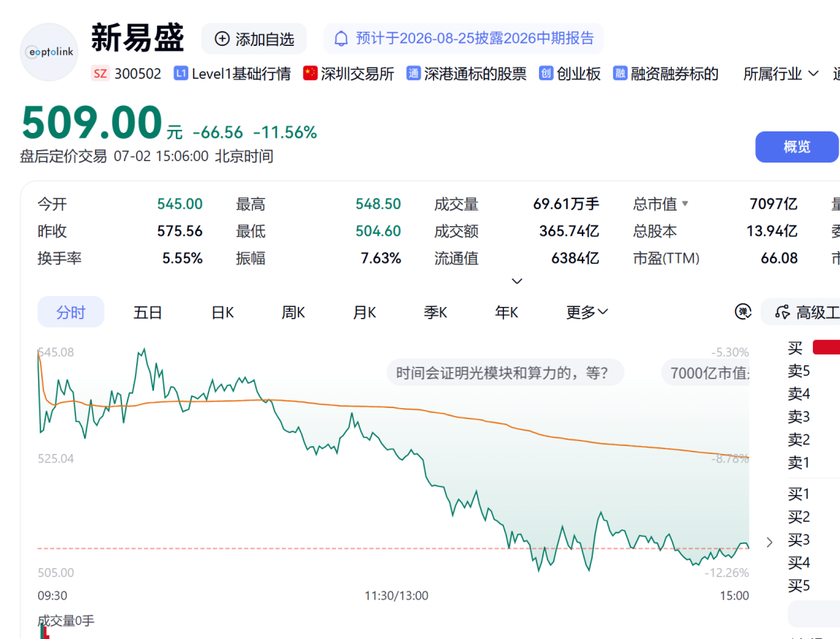Click the 总股本 value 13.94亿
This screenshot has height=639, width=840.
(x=772, y=232)
